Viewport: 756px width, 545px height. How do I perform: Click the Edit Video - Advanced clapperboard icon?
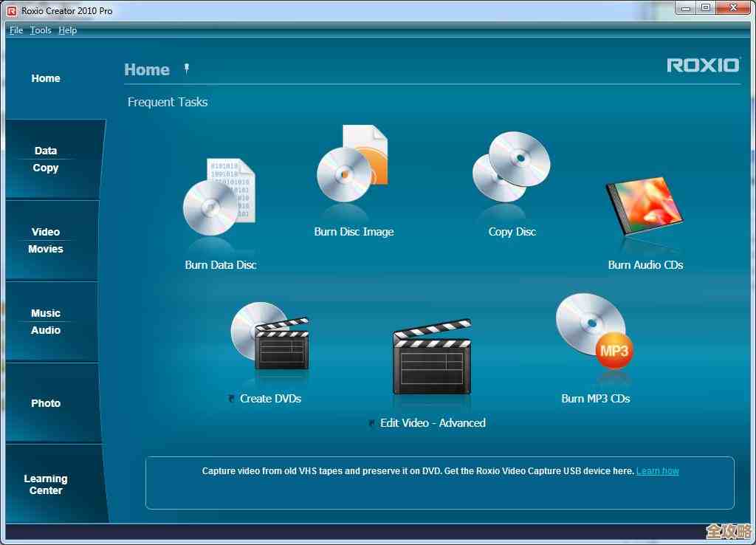432,357
